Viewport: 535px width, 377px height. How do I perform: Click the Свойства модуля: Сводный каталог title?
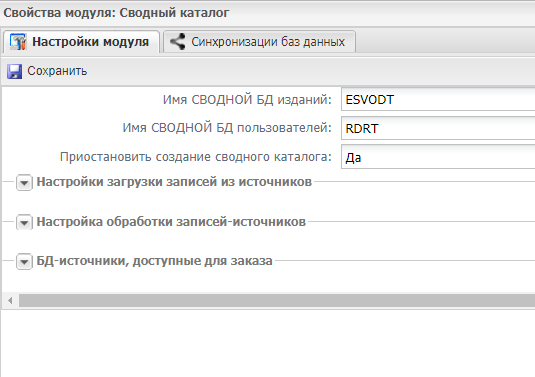(116, 13)
